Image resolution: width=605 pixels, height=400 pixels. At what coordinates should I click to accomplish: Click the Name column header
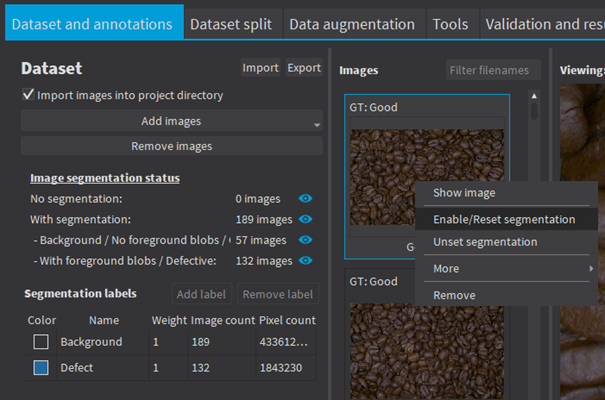click(104, 320)
